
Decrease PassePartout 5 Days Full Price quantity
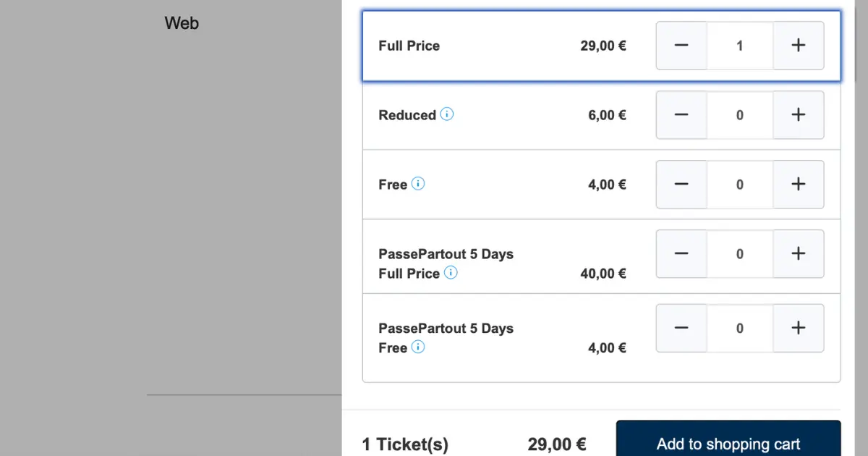(x=681, y=254)
